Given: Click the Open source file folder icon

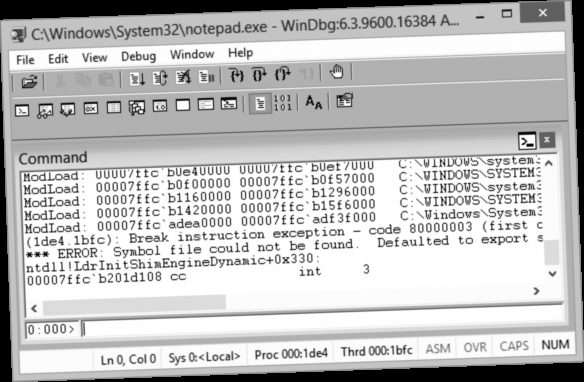Looking at the screenshot, I should 29,82.
